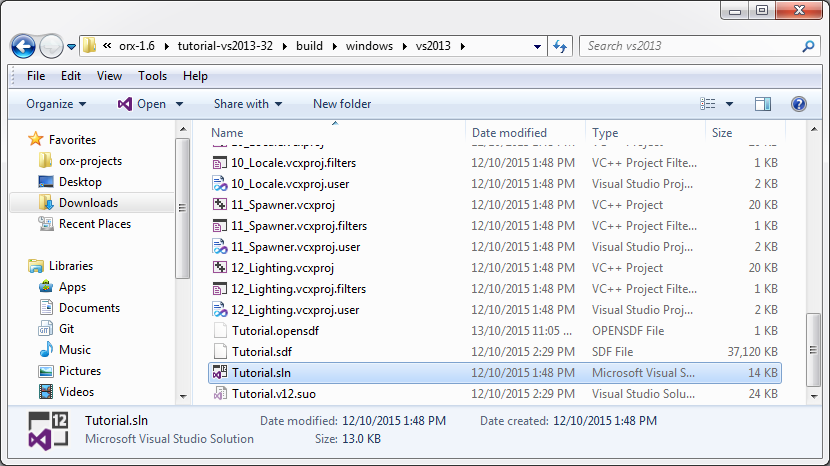Open the change view options dropdown arrow
Viewport: 830px width, 466px height.
pyautogui.click(x=730, y=104)
